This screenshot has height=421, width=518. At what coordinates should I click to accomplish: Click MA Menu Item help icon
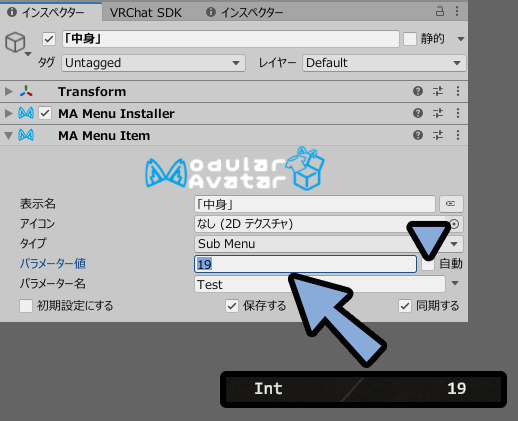pos(418,135)
